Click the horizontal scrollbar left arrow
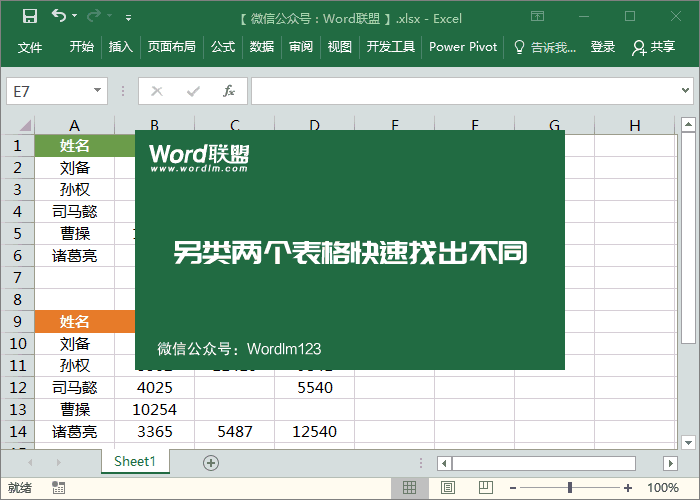Viewport: 700px width, 500px height. click(x=444, y=463)
